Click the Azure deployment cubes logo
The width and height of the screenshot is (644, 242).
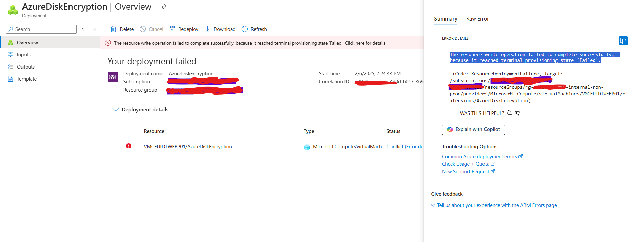click(13, 10)
